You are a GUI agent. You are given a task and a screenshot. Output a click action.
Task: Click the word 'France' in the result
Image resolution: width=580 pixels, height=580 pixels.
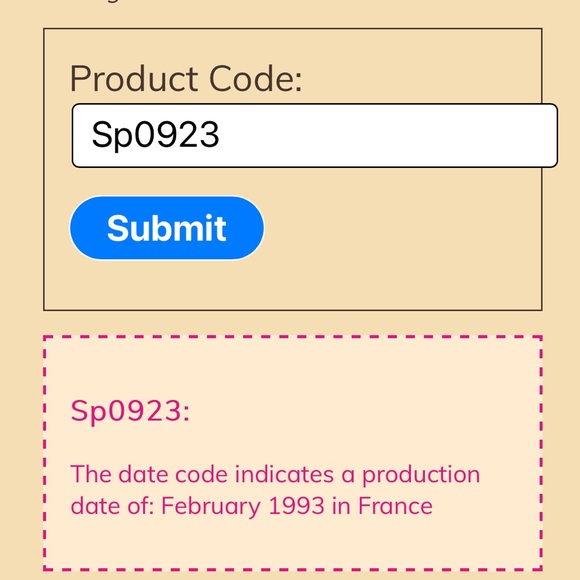pos(395,505)
